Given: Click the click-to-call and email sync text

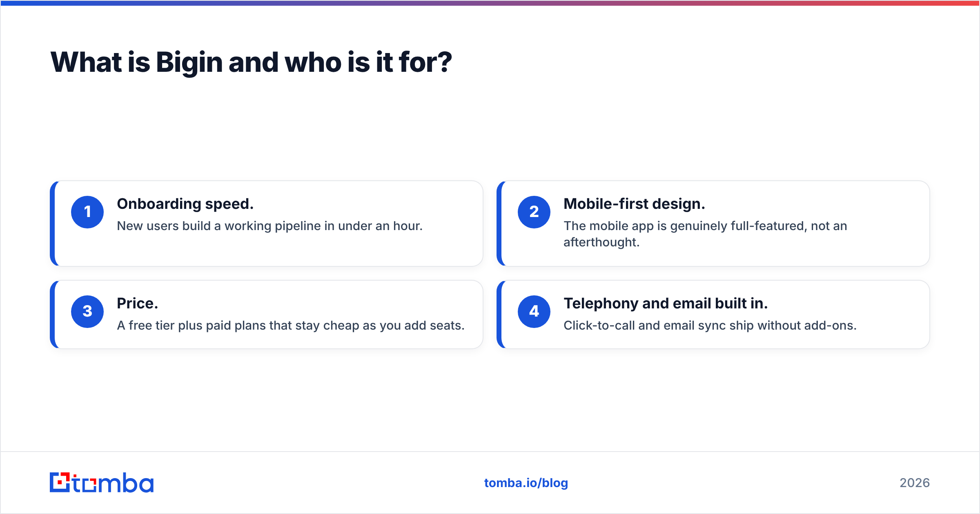Looking at the screenshot, I should click(x=710, y=325).
